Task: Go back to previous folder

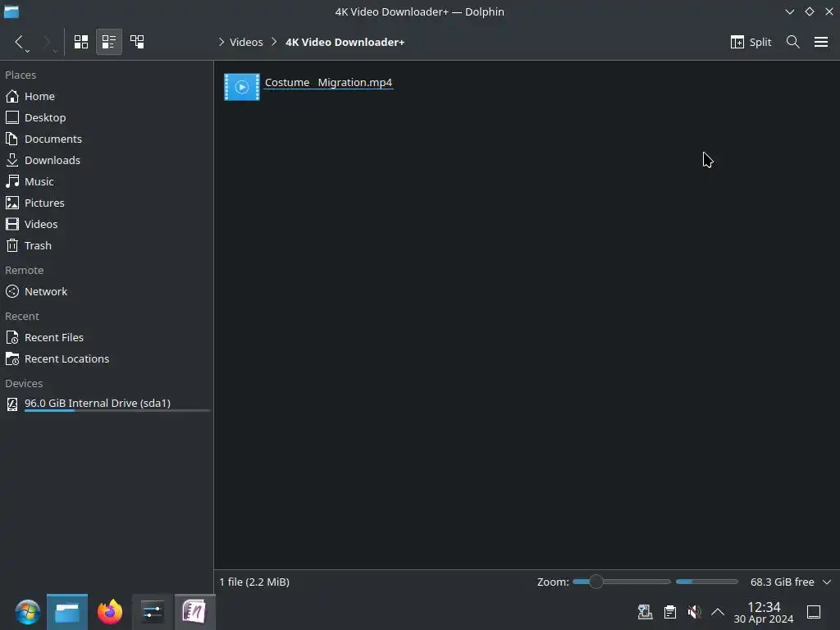Action: (x=20, y=42)
